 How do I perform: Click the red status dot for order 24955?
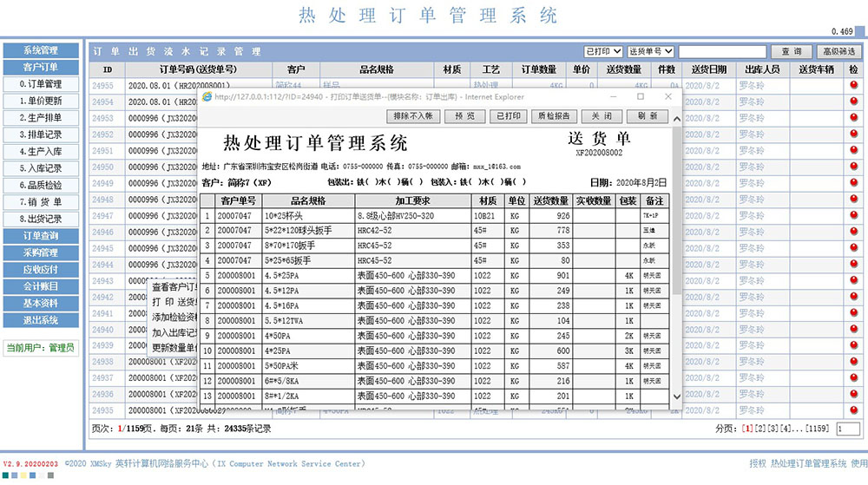(x=854, y=86)
